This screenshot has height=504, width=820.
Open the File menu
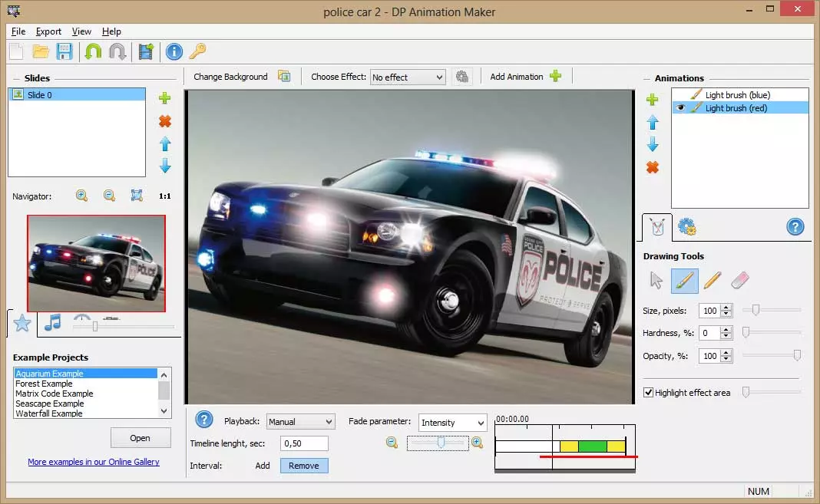pyautogui.click(x=18, y=31)
